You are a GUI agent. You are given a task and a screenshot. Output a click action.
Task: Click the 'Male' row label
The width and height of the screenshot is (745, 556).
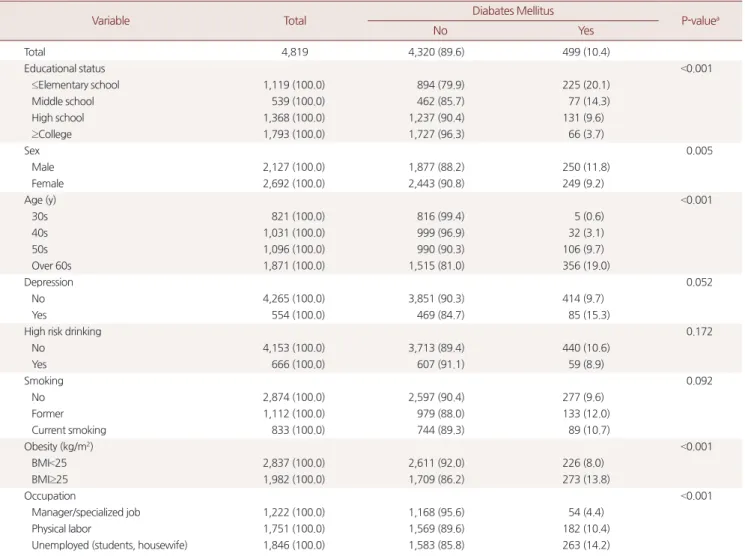coord(43,167)
